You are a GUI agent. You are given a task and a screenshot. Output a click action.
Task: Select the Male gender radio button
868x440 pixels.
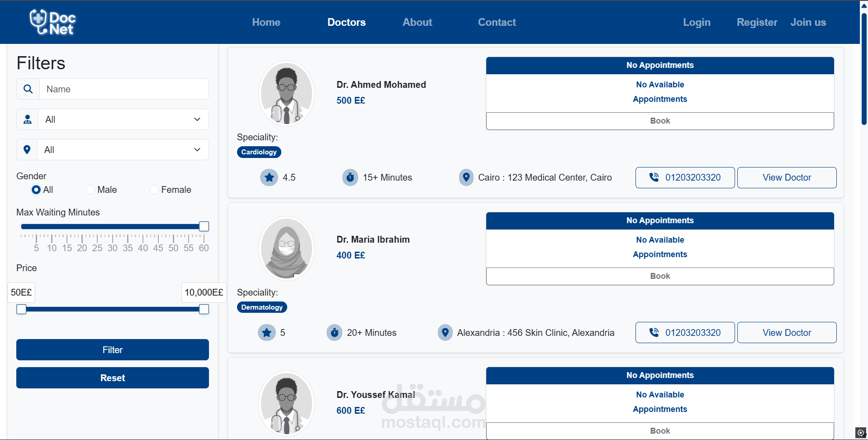pos(90,190)
